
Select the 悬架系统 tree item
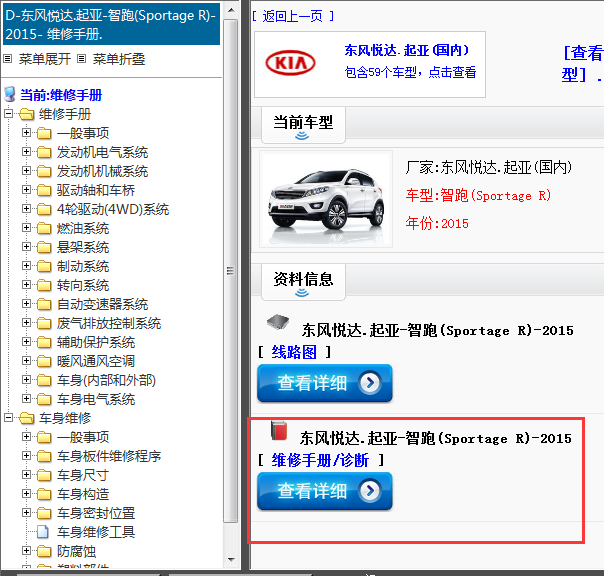(x=83, y=247)
